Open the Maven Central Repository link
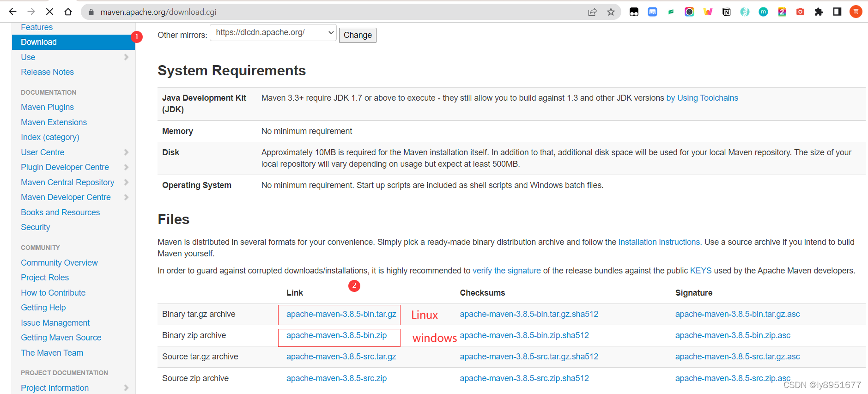The width and height of the screenshot is (868, 394). click(67, 182)
